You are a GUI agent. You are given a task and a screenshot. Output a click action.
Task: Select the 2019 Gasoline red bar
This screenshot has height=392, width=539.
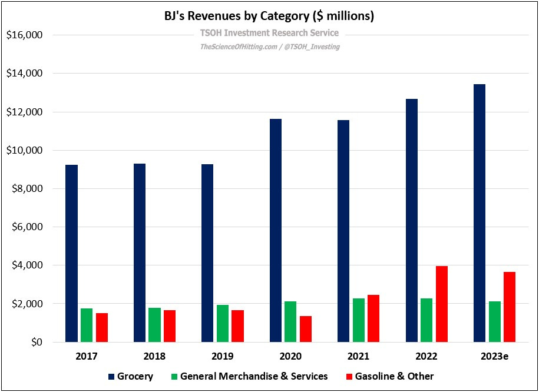238,327
